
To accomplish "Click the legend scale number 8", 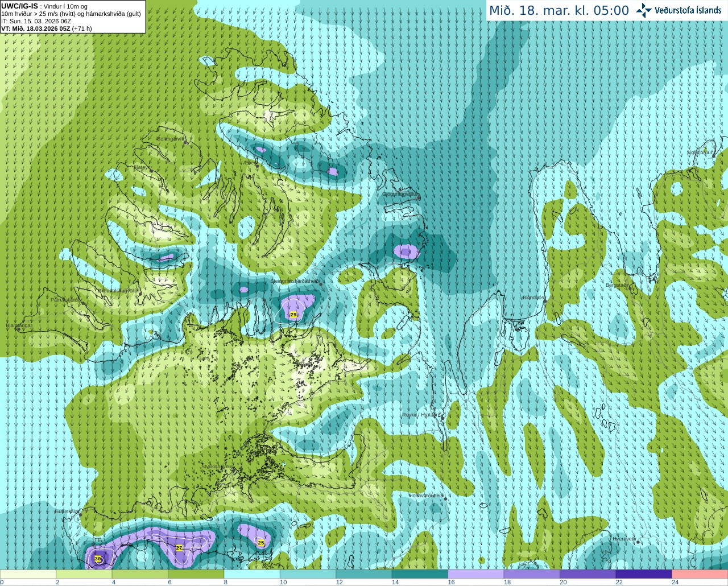I will click(x=226, y=582).
